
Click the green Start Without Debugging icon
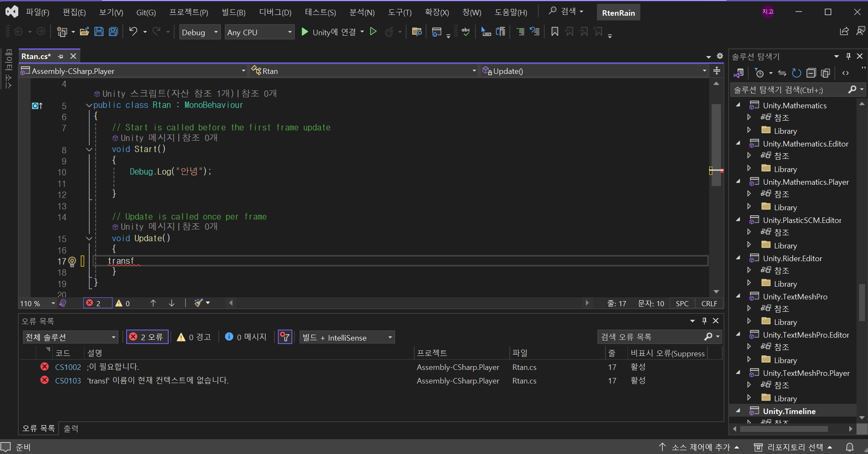click(373, 32)
